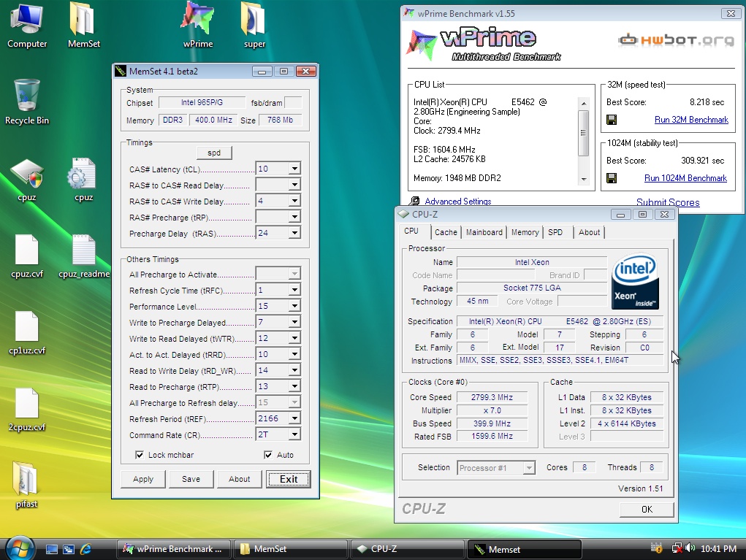Click the Advanced Settings magnifier icon
The width and height of the screenshot is (746, 560).
414,201
